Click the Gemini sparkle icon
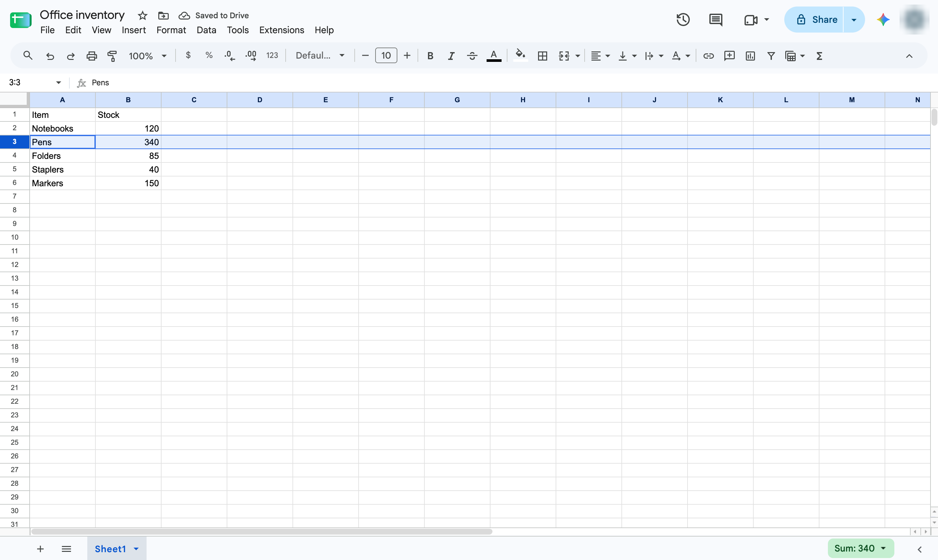938x560 pixels. (x=883, y=20)
